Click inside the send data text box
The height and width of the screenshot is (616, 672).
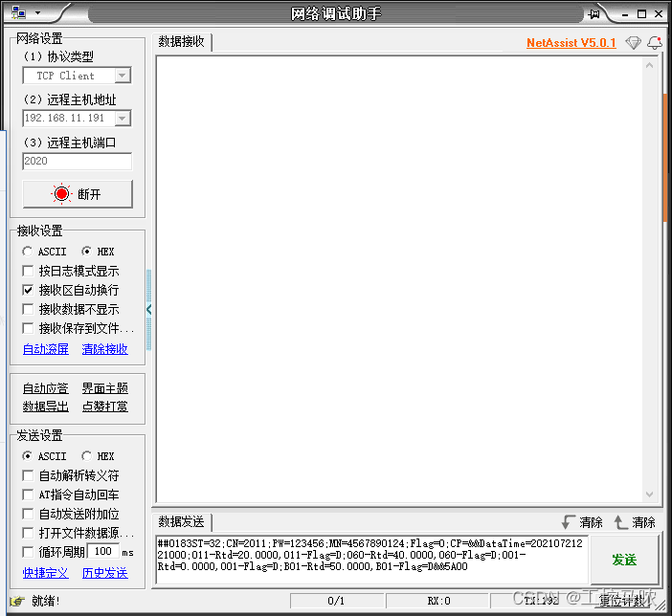[x=372, y=560]
